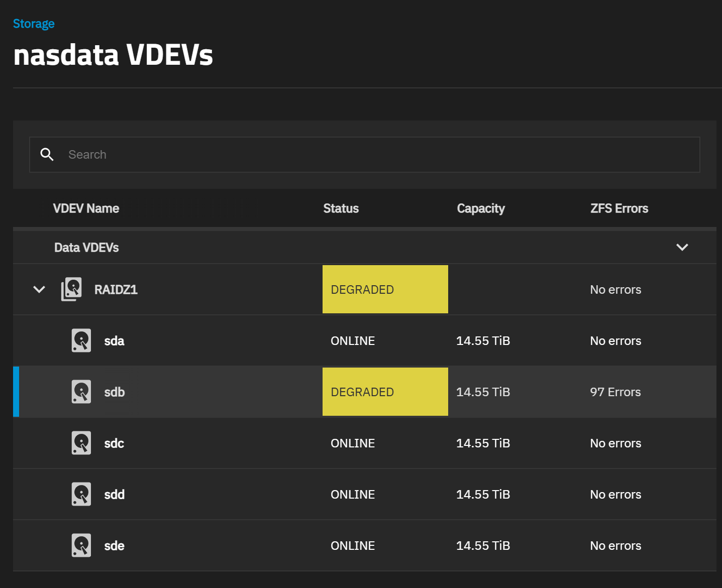
Task: Select the RAIDZ1 row name
Action: click(116, 290)
